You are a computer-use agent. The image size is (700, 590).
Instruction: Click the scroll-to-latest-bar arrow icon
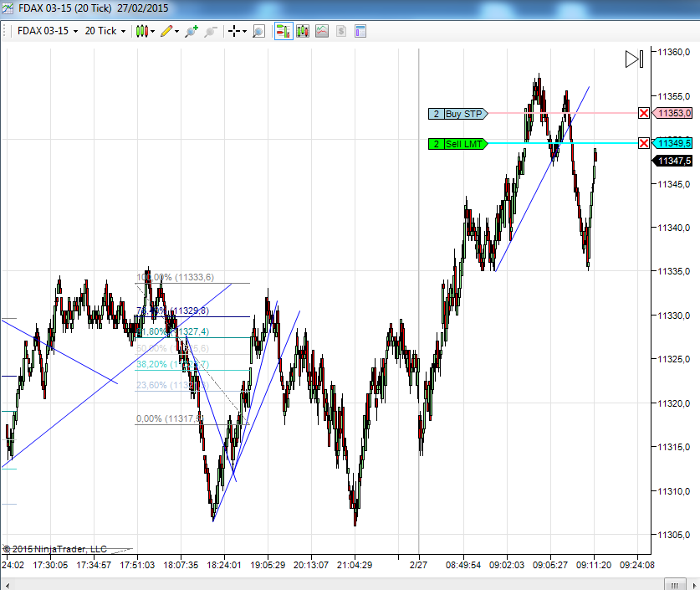click(634, 59)
